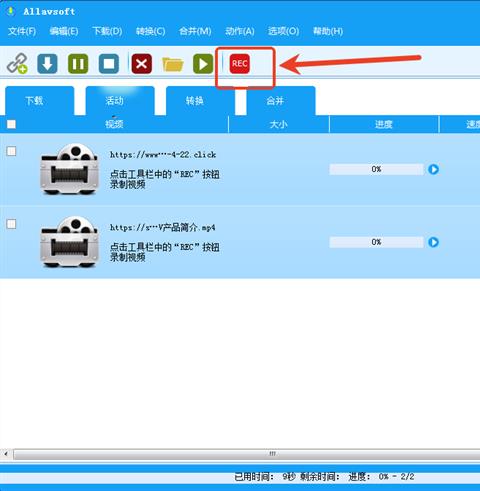
Task: Click status bar 剩余时间 label
Action: coord(319,477)
